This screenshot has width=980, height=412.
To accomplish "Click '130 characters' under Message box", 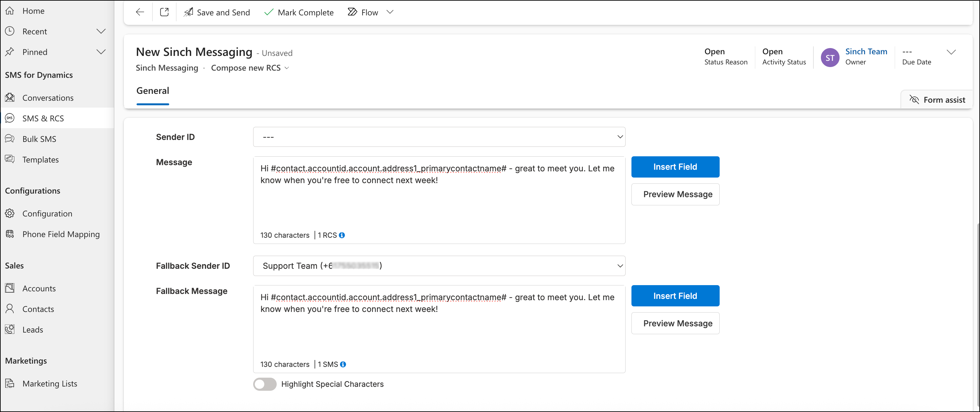I will click(x=285, y=235).
